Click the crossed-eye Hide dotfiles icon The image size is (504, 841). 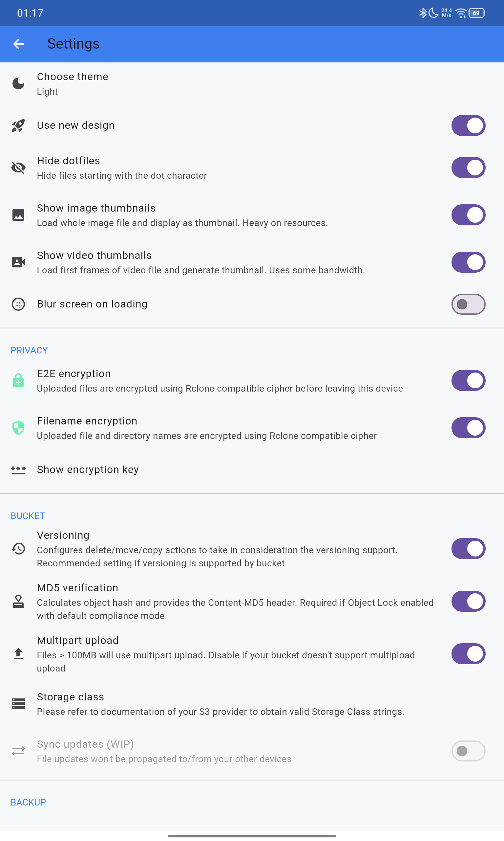[18, 168]
